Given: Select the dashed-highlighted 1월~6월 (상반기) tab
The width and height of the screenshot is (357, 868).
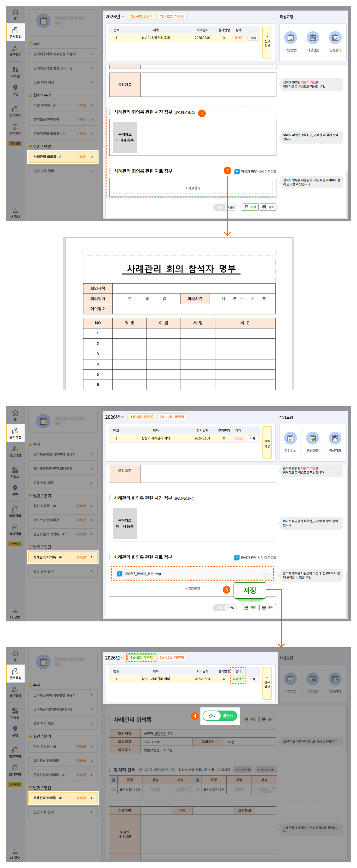Looking at the screenshot, I should (x=142, y=657).
